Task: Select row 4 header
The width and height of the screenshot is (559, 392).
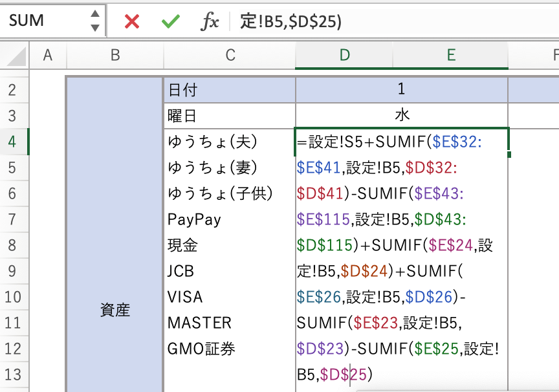Action: (x=13, y=142)
